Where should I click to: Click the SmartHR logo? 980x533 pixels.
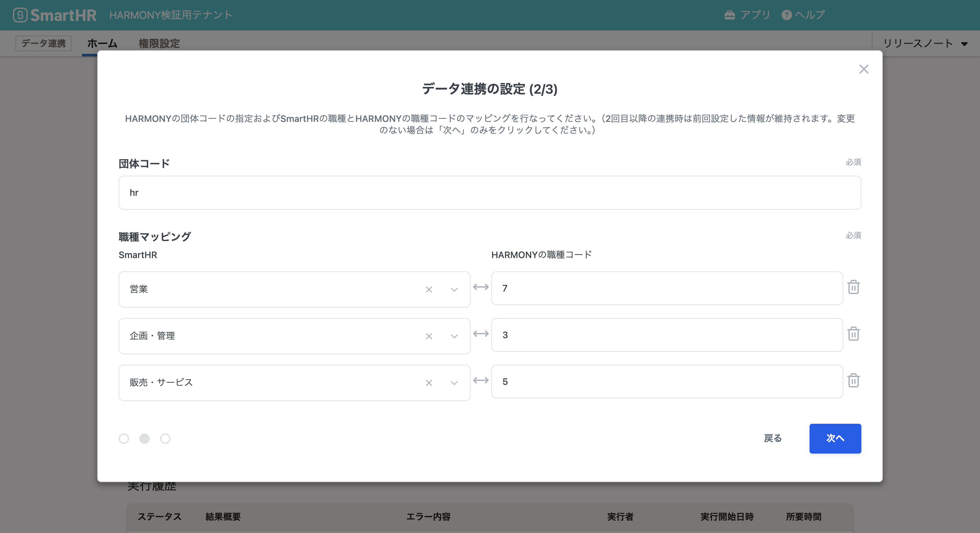[x=55, y=15]
